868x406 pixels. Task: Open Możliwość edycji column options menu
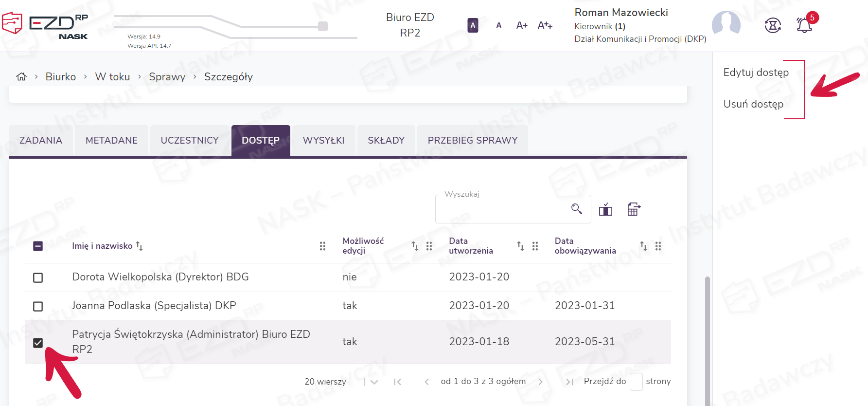(x=429, y=246)
